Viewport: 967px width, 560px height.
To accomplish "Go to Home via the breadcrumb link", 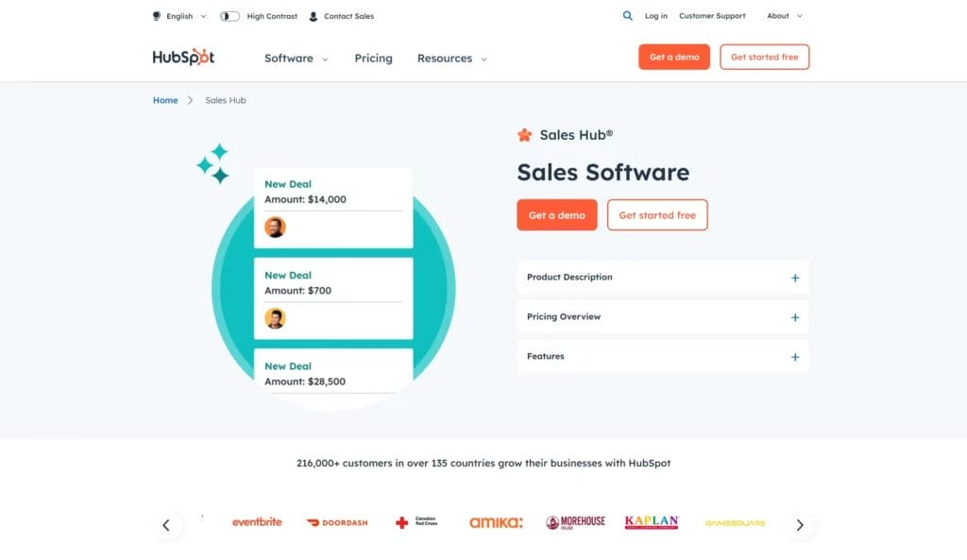I will coord(165,100).
